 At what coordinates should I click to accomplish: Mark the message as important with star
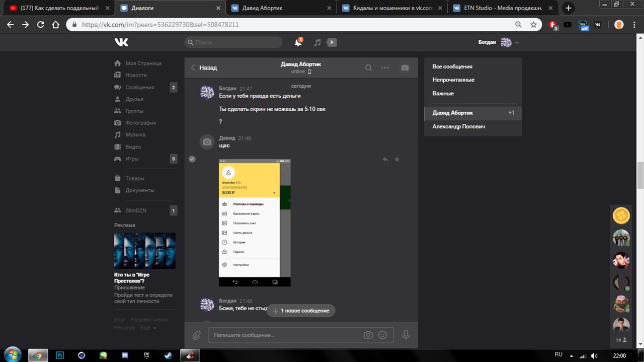click(x=396, y=159)
